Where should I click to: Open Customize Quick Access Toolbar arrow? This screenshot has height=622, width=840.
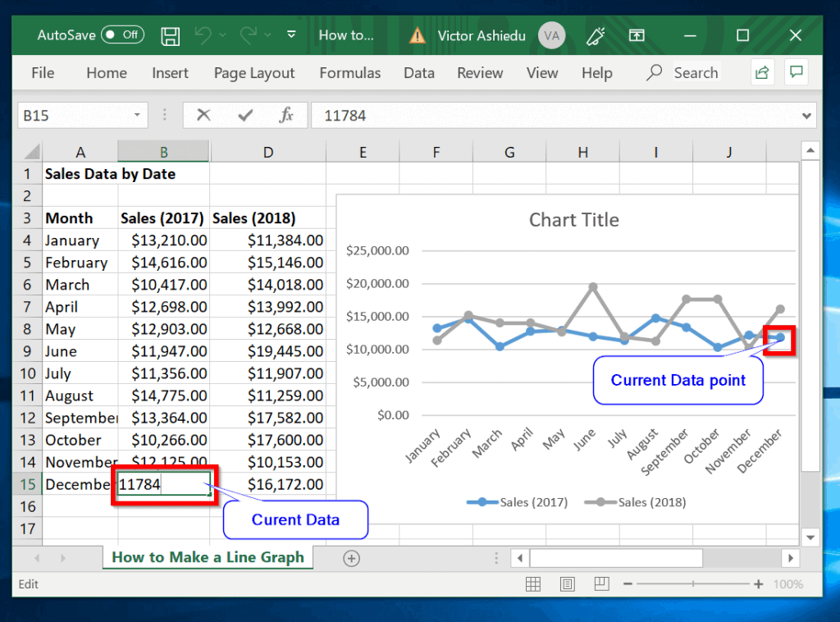tap(291, 34)
